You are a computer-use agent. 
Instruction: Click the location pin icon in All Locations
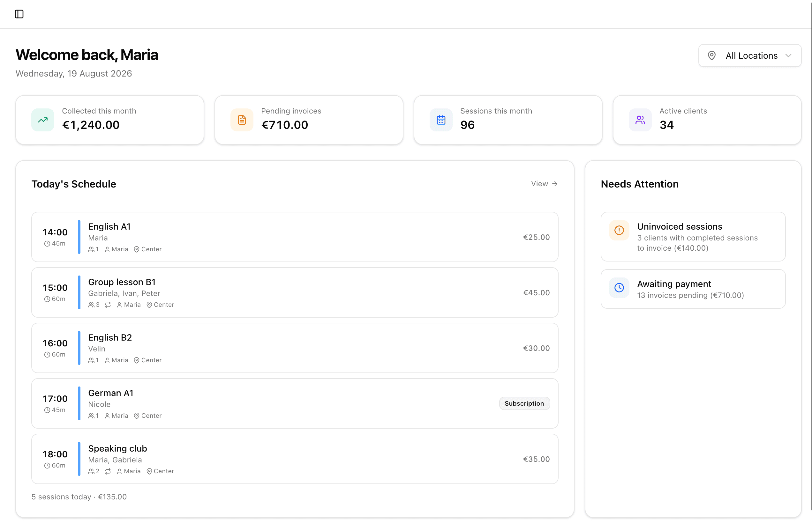tap(711, 55)
